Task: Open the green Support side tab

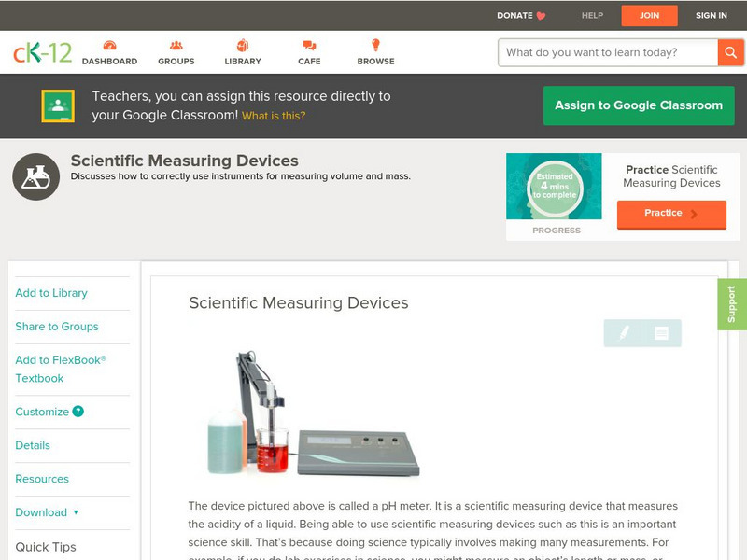Action: click(732, 304)
